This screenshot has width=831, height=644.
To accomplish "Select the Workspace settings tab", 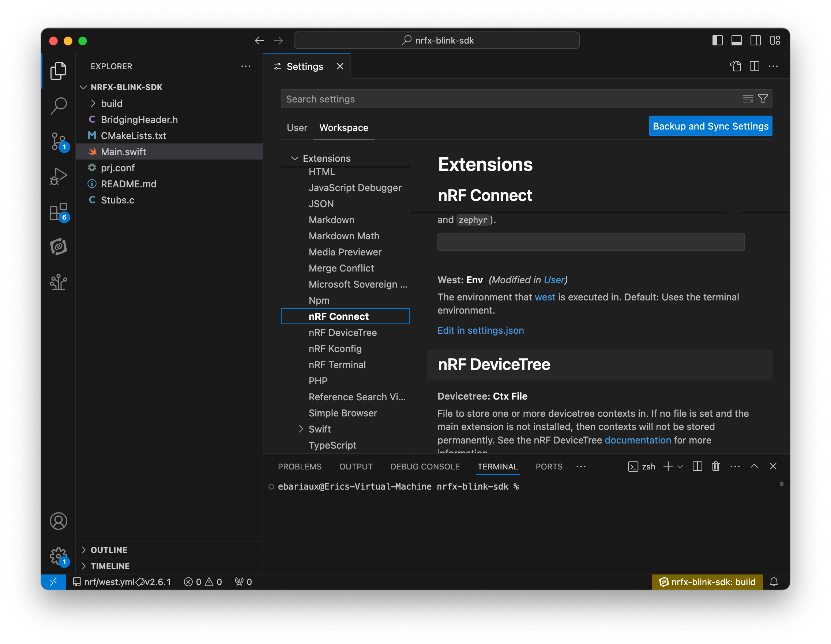I will (343, 127).
